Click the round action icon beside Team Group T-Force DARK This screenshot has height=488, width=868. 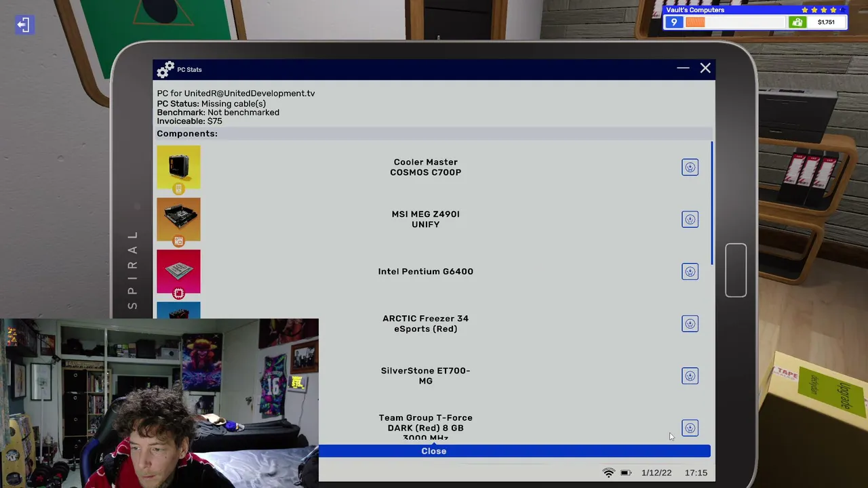[x=690, y=428]
